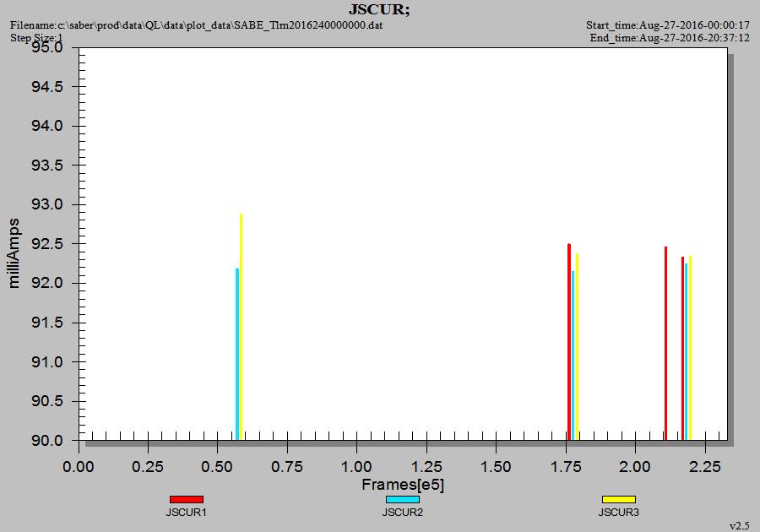Image resolution: width=760 pixels, height=532 pixels.
Task: Click the End_time label text
Action: [x=670, y=38]
